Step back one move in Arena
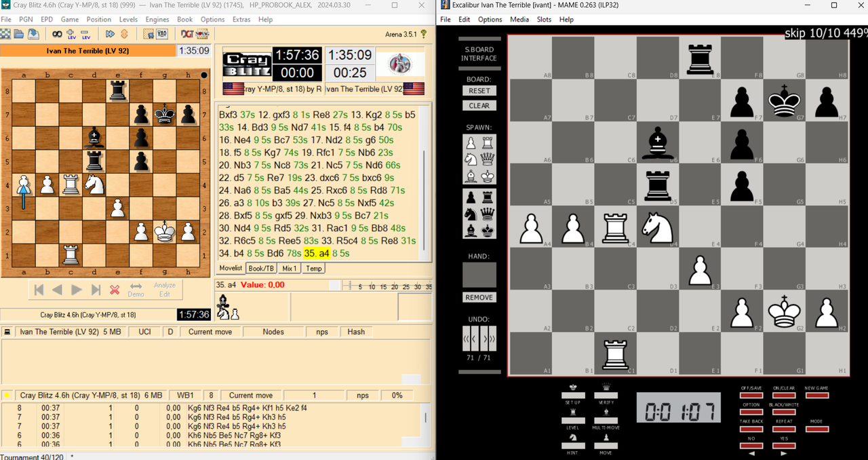868x460 pixels. (x=58, y=290)
